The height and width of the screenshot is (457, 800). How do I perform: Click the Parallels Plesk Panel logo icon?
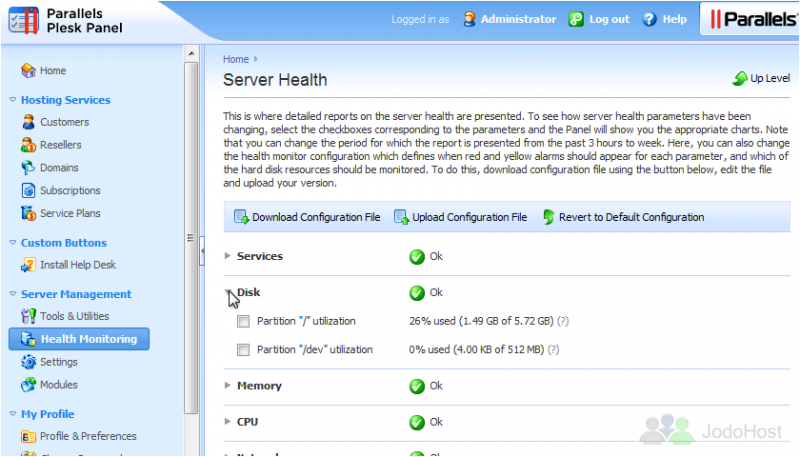click(x=23, y=20)
